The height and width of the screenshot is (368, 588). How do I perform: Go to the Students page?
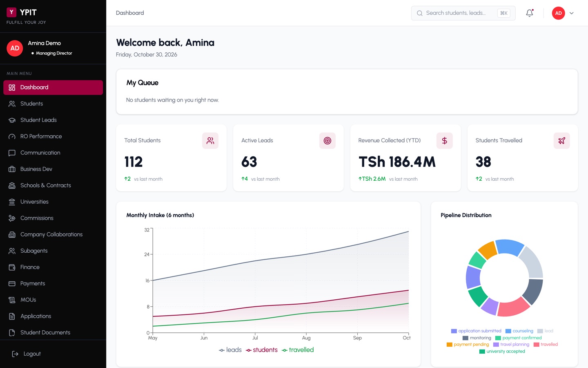tap(53, 104)
